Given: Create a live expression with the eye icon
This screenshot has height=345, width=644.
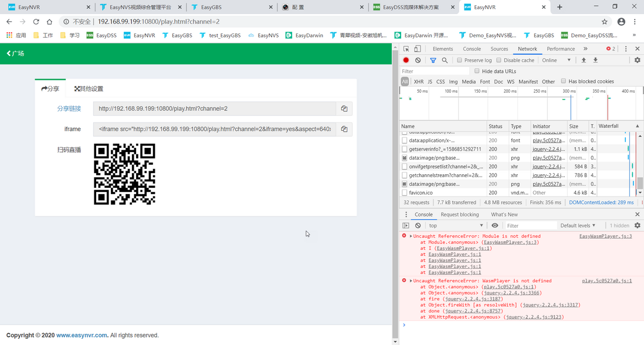Looking at the screenshot, I should coord(495,225).
